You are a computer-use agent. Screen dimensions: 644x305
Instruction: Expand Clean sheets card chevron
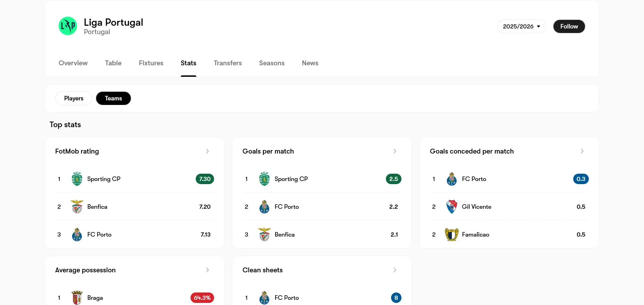(395, 270)
